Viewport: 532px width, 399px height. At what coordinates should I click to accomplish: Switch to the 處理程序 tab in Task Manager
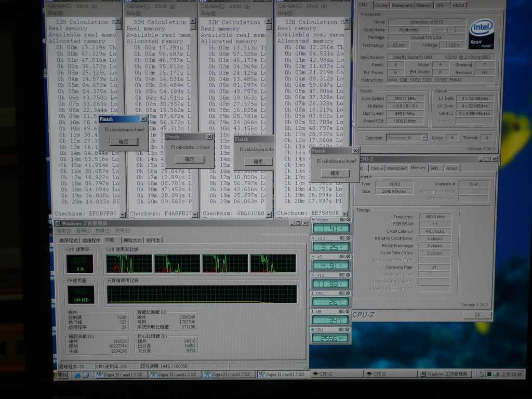91,241
